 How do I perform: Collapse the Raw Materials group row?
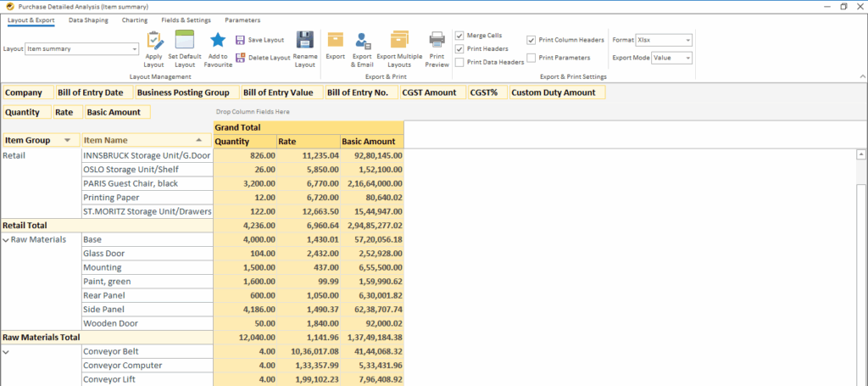pos(7,240)
